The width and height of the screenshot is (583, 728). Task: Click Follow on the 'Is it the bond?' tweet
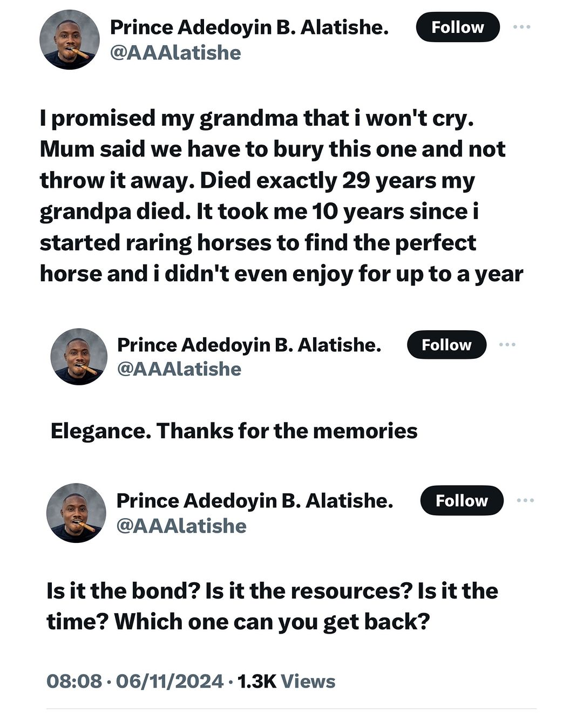(462, 500)
